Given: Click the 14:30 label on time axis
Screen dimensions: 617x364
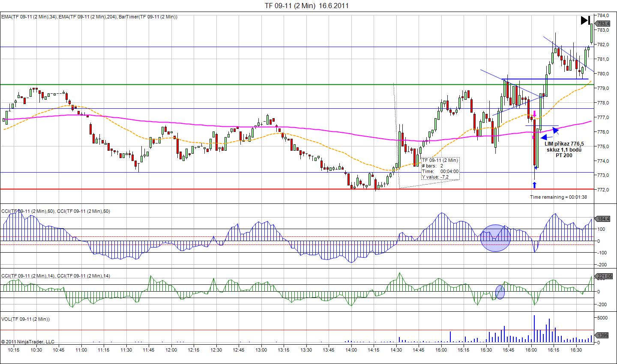Looking at the screenshot, I should coord(396,350).
